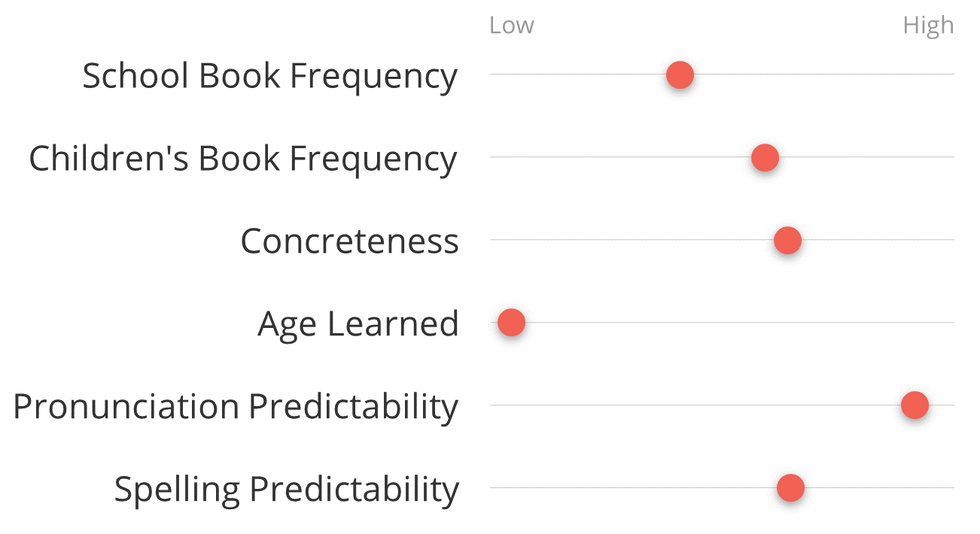Click the School Book Frequency track near High
The image size is (980, 534).
[933, 74]
